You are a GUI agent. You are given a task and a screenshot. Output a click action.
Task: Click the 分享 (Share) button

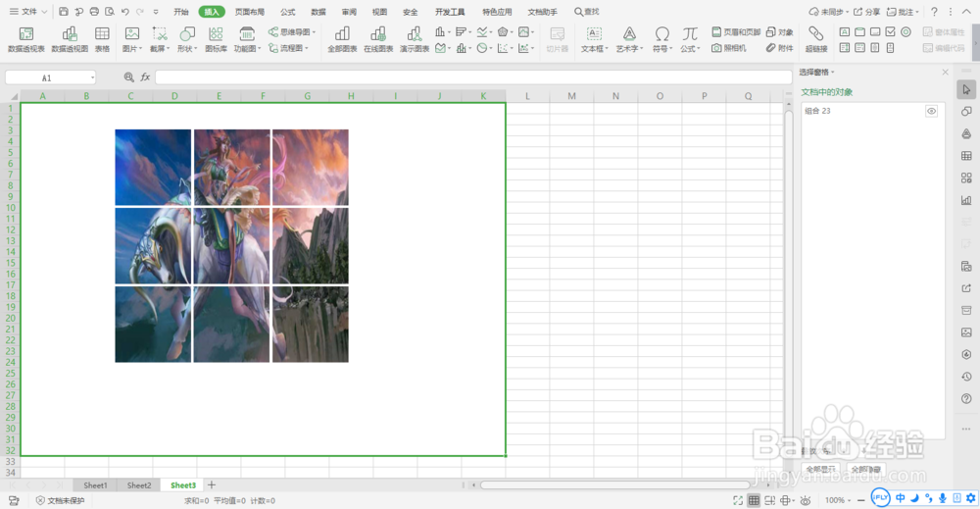[x=867, y=12]
